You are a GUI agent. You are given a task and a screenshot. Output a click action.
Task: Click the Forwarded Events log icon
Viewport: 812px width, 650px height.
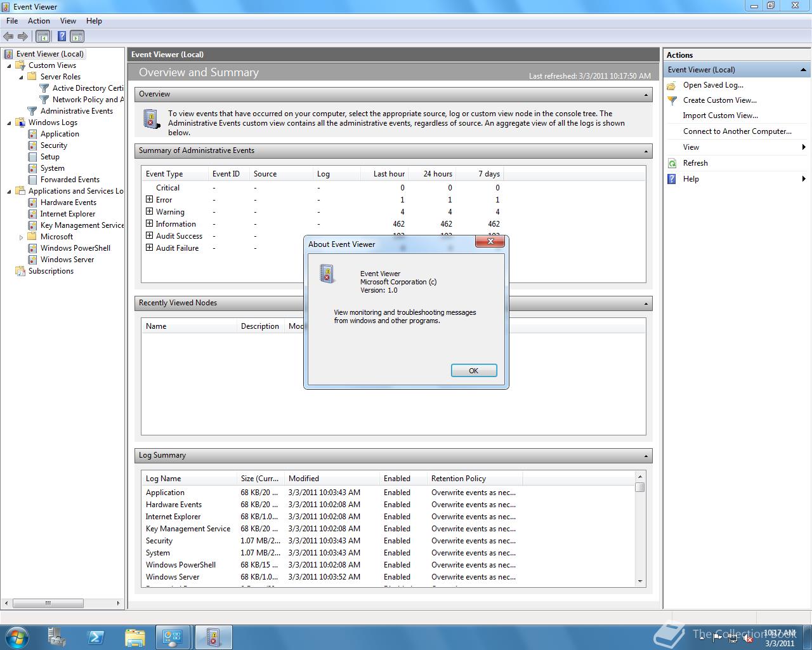[x=32, y=180]
